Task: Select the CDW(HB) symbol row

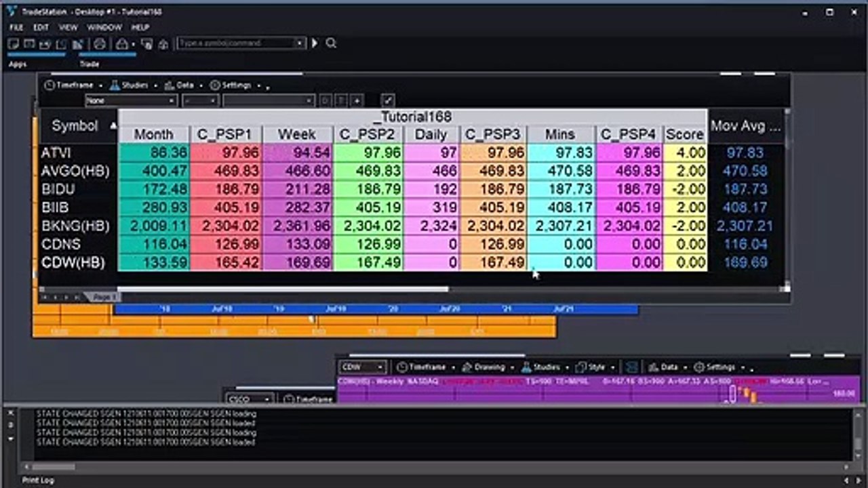Action: [73, 262]
